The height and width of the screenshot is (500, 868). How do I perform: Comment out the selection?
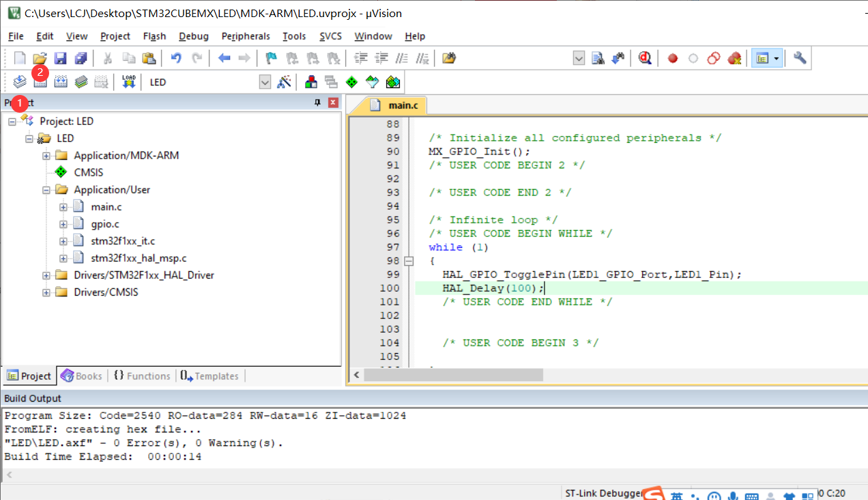[x=403, y=59]
